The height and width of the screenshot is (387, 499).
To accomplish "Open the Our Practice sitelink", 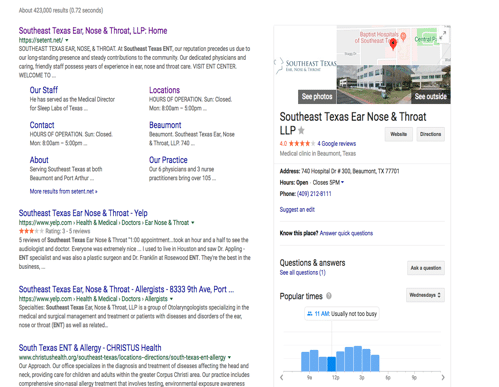I will tap(168, 160).
